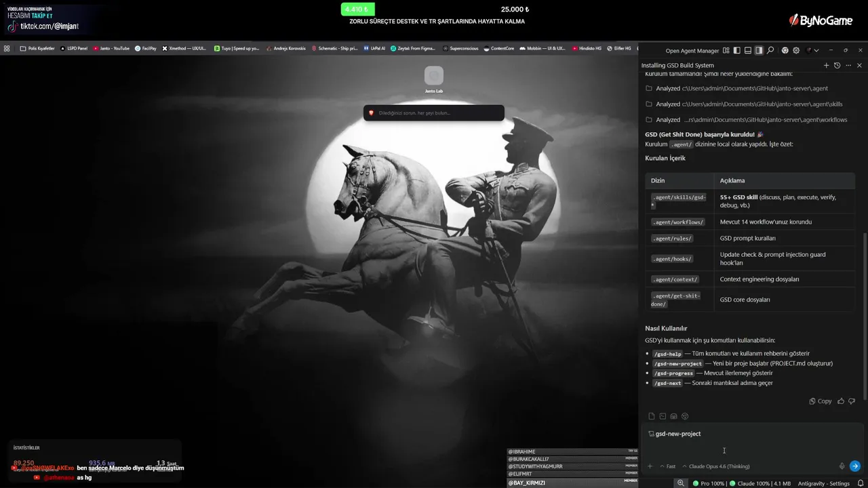Image resolution: width=868 pixels, height=488 pixels.
Task: Click Claude 100% | 4.1 MB status entry
Action: click(759, 483)
